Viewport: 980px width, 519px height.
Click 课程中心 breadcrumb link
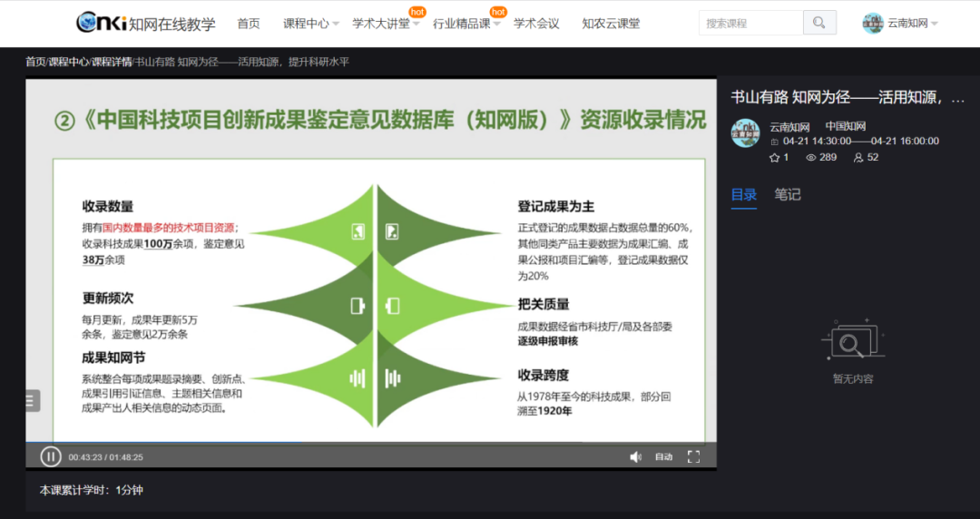[x=69, y=62]
